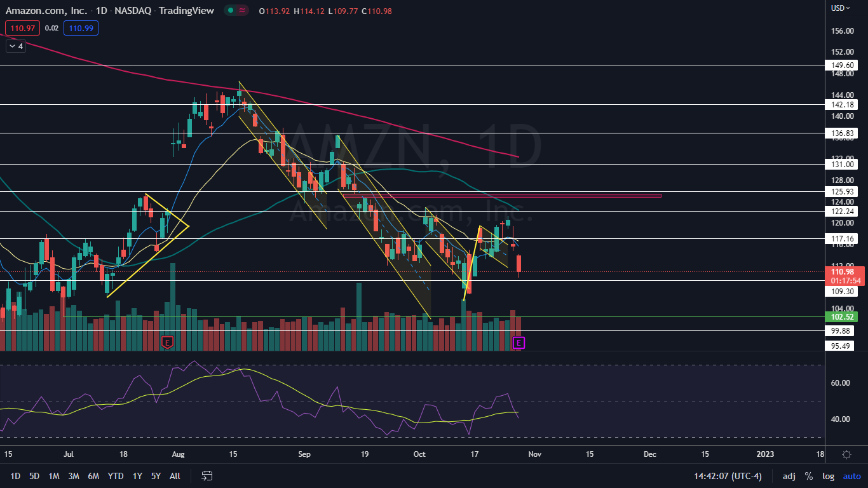The width and height of the screenshot is (868, 488).
Task: Click the blue 110.99 buy button
Action: point(81,28)
